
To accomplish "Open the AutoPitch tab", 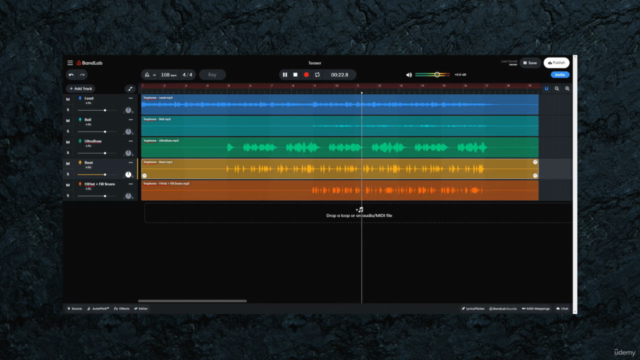I will 98,309.
